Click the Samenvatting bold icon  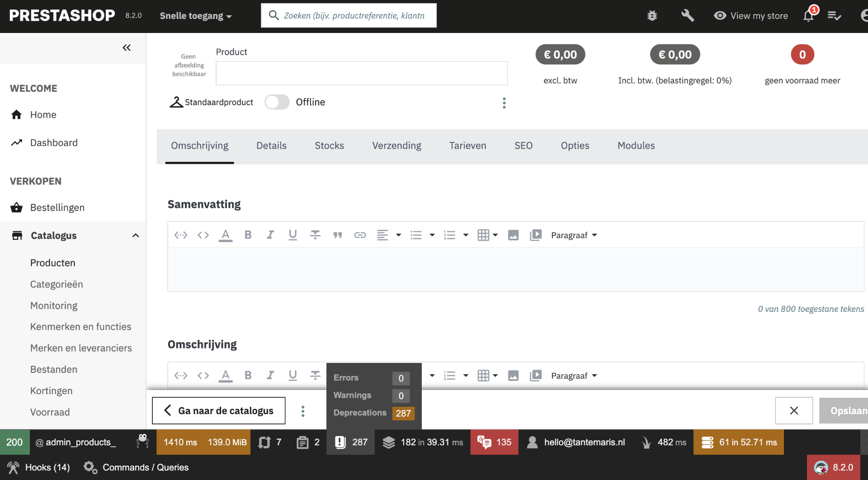pyautogui.click(x=248, y=235)
